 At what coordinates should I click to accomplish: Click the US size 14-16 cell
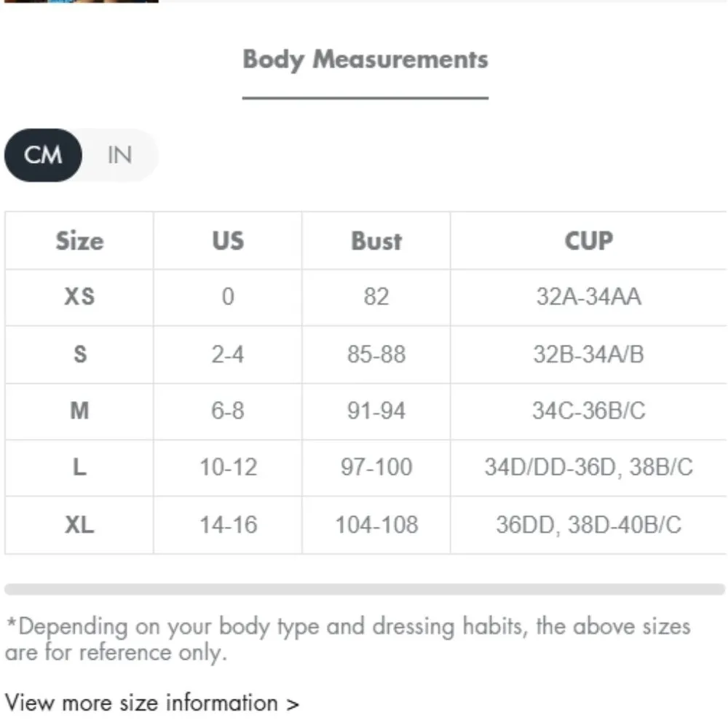pyautogui.click(x=228, y=525)
